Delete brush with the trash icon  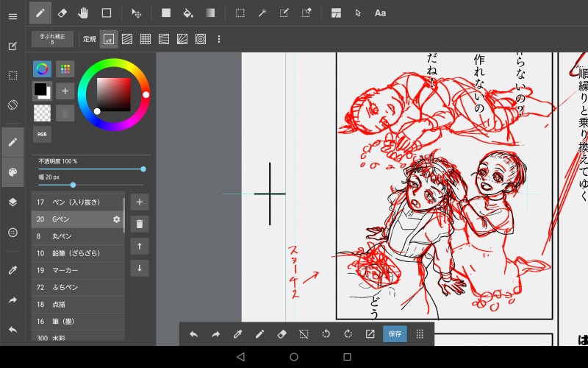point(139,224)
